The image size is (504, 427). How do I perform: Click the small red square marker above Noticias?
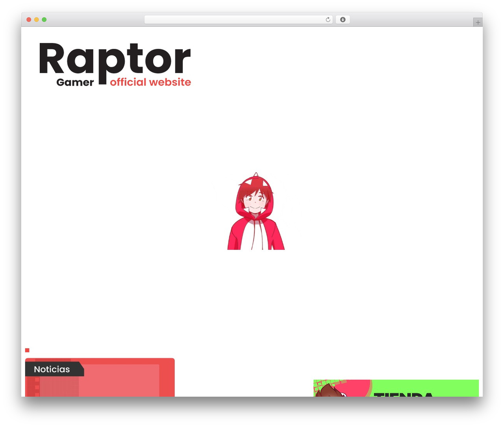(27, 350)
